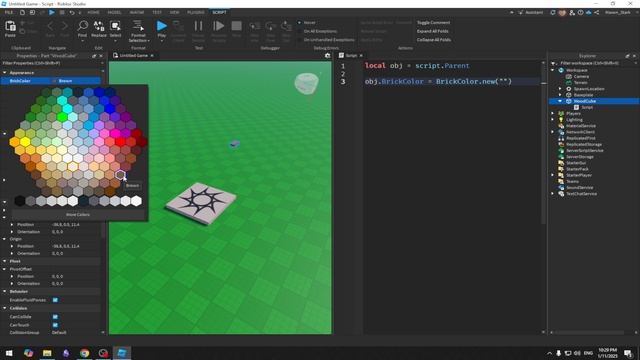Select the Never break-on-exceptions option
The width and height of the screenshot is (640, 360).
[x=307, y=22]
